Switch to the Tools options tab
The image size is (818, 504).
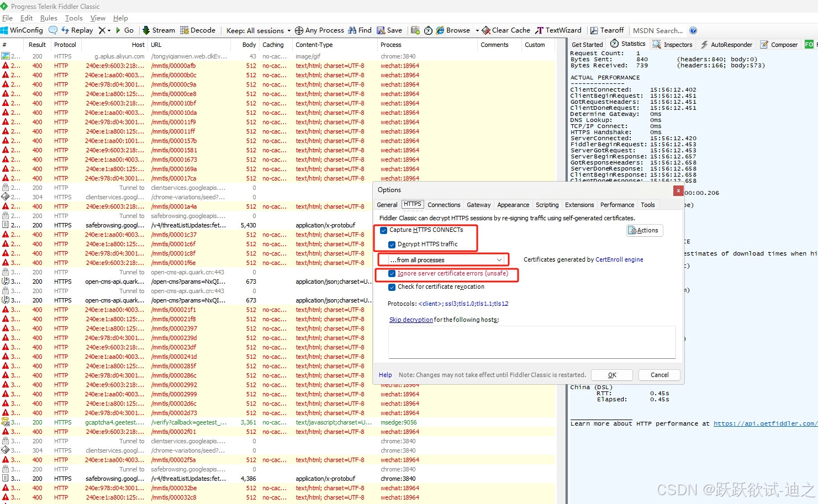coord(647,205)
